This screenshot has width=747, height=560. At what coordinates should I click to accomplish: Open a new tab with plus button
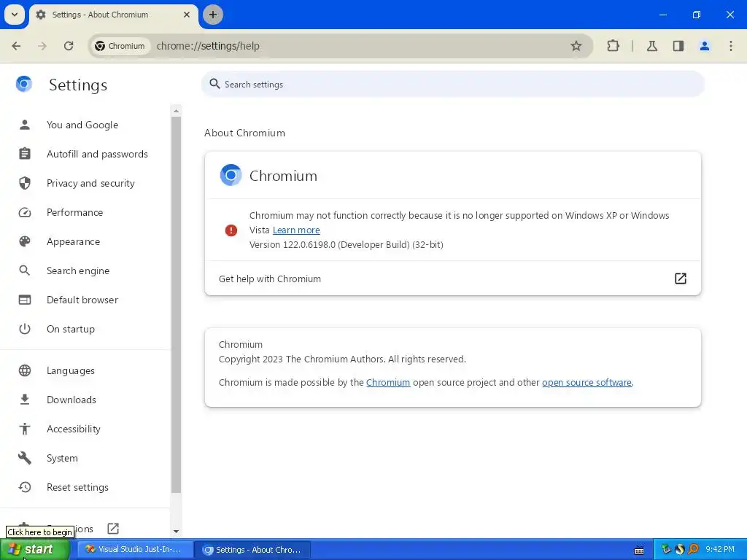[213, 15]
